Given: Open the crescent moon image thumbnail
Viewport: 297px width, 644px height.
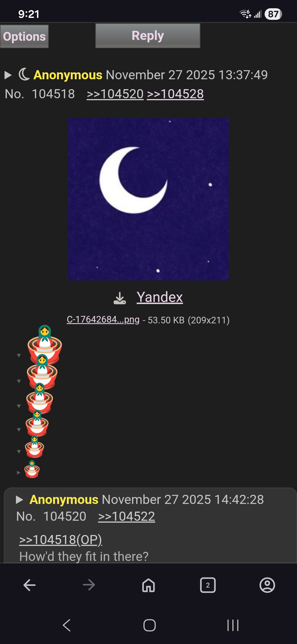Looking at the screenshot, I should 148,199.
